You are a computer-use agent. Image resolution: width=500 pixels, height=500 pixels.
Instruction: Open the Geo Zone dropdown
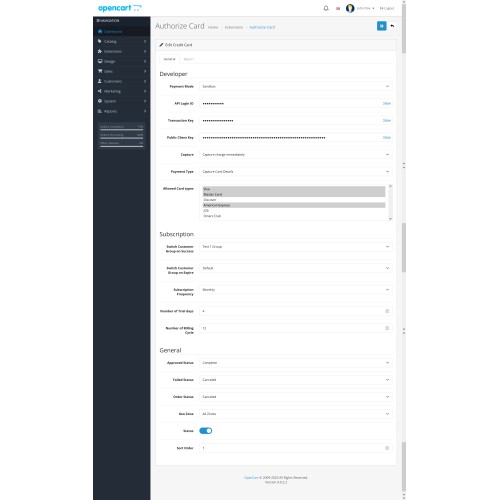point(296,414)
